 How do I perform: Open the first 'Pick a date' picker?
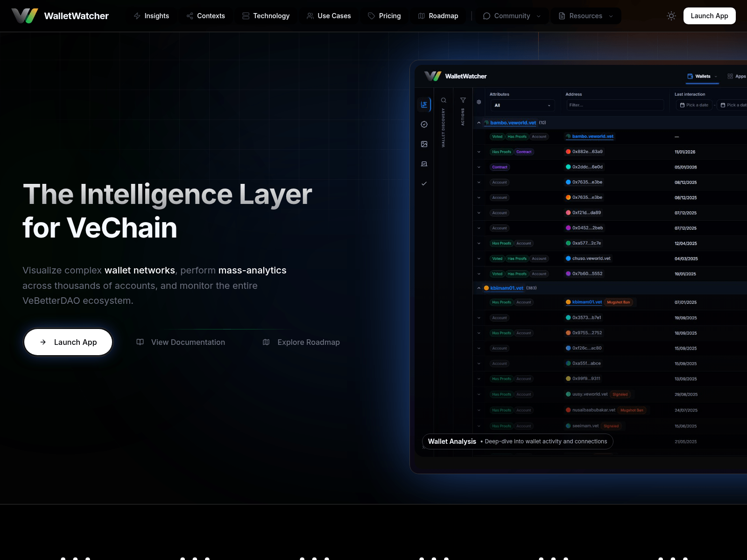pyautogui.click(x=694, y=105)
